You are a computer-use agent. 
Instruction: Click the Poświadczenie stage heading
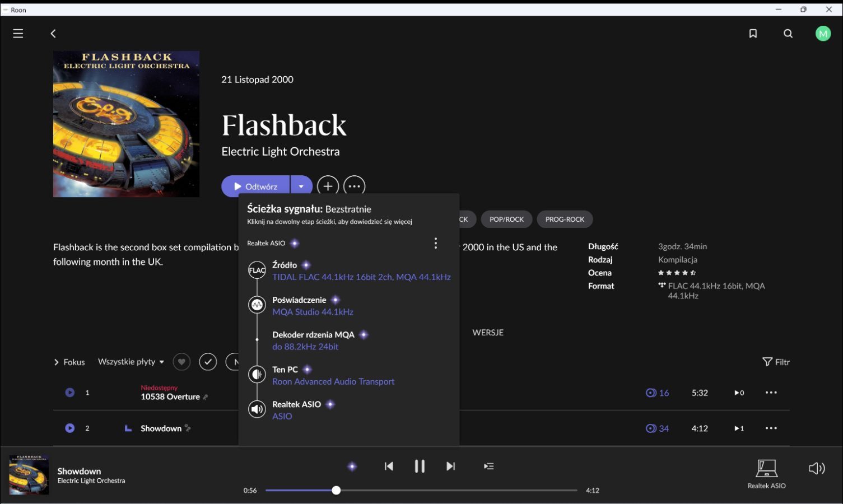(299, 300)
